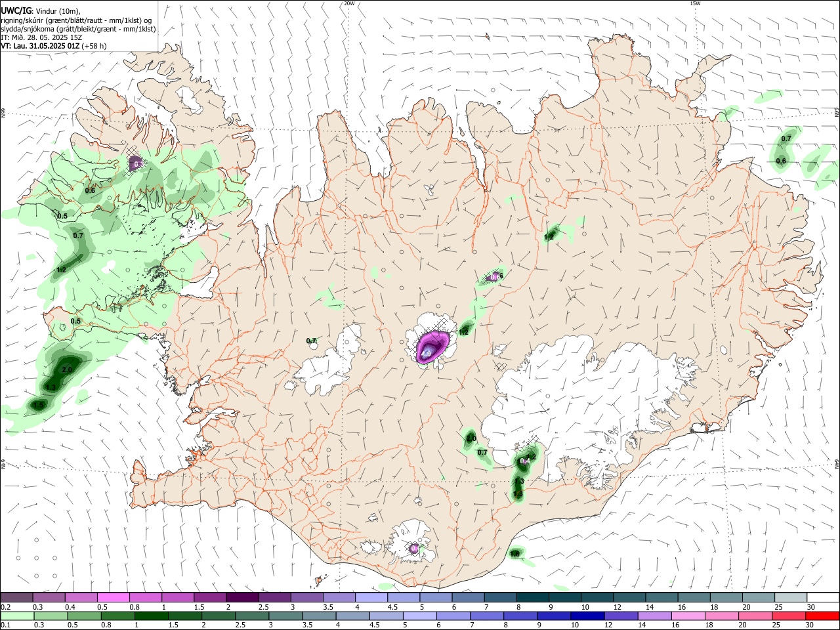This screenshot has height=630, width=840.
Task: Click the '0.4' value inside the purple snow cell
Action: pos(524,461)
